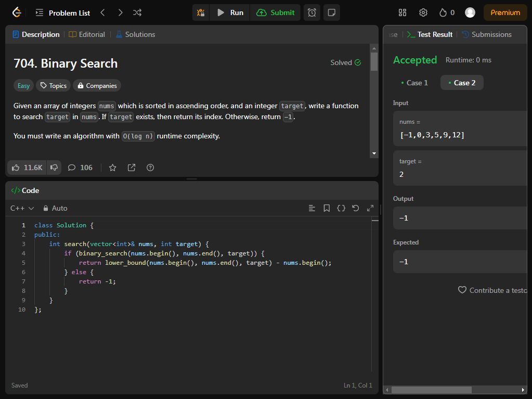532x399 pixels.
Task: Dislike the problem thumbs down
Action: [x=54, y=168]
